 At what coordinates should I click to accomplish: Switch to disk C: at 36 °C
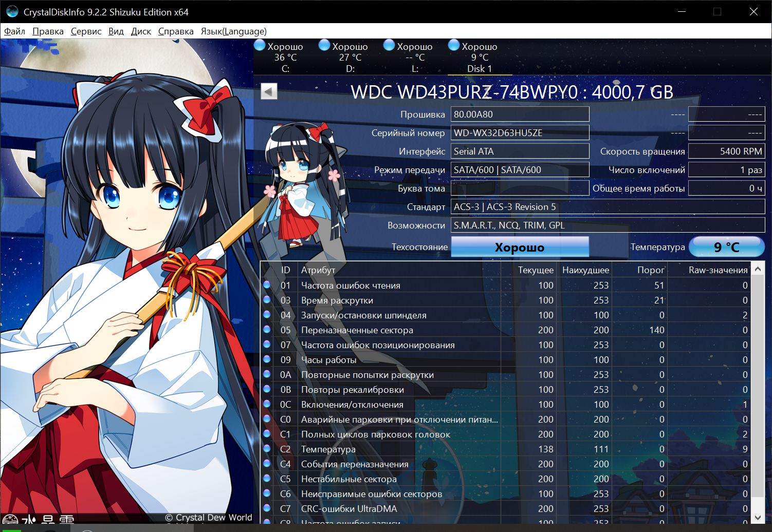pos(285,57)
